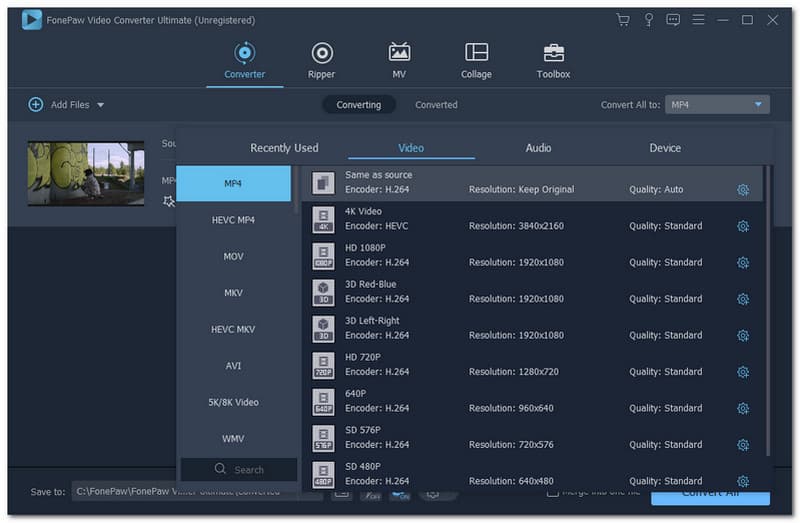Expand the Convert All to MP4 dropdown

pyautogui.click(x=758, y=105)
